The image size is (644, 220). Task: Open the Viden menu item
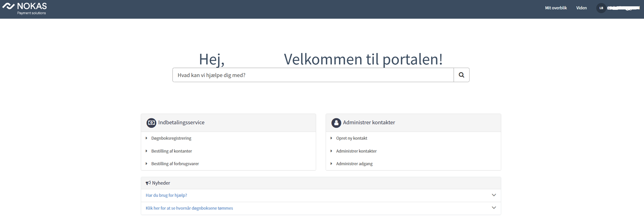[581, 8]
